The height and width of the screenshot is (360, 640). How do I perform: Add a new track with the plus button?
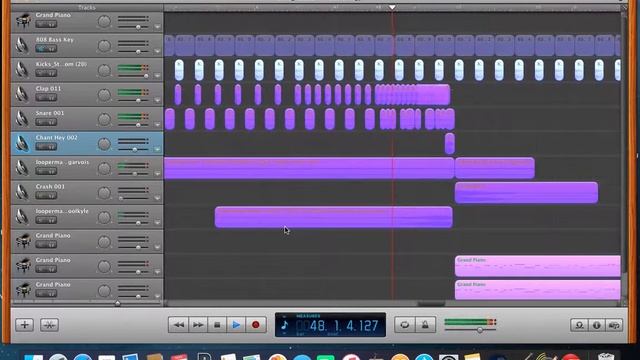coord(24,325)
